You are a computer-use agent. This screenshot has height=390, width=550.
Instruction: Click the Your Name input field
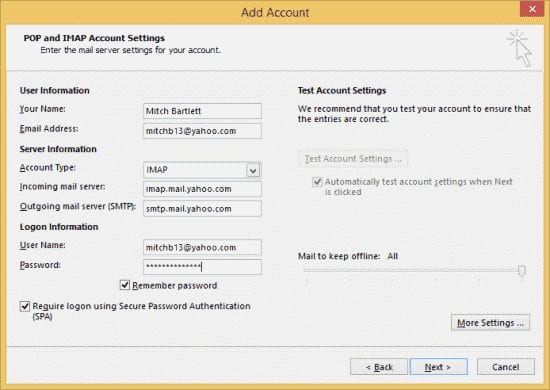[x=202, y=111]
